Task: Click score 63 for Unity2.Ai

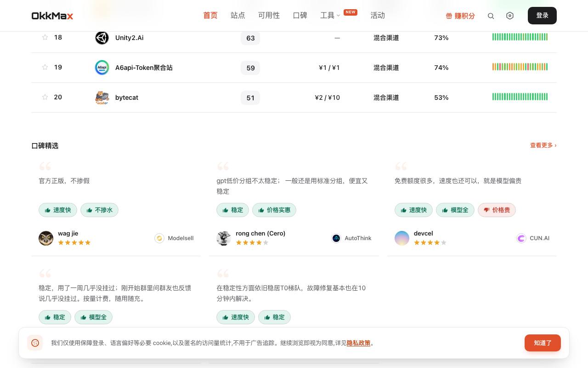Action: pos(250,38)
